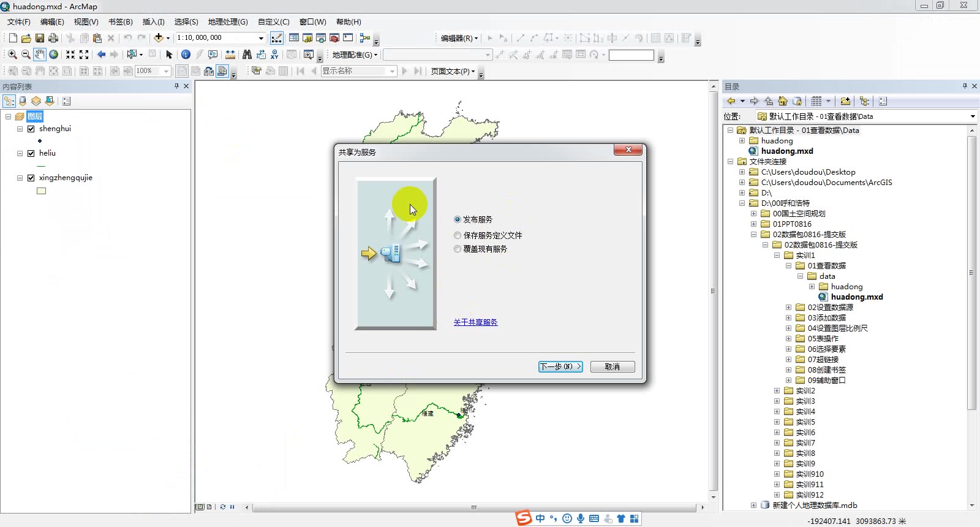Click the Sogou microphone voice input icon
The width and height of the screenshot is (980, 527).
point(581,518)
